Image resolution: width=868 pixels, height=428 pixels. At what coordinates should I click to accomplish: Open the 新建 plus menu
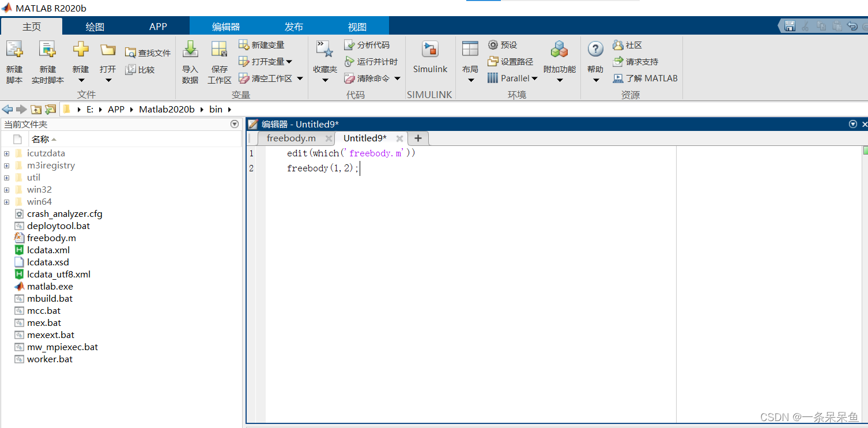(x=81, y=62)
